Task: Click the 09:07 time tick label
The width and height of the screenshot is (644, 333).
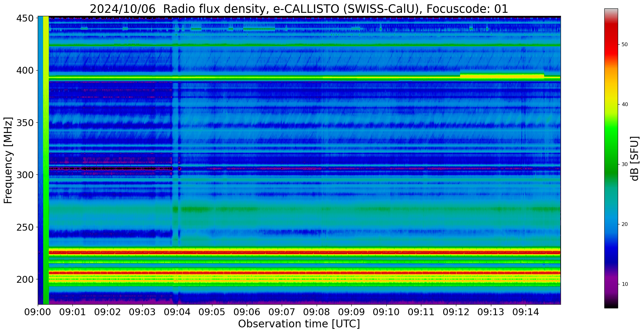Action: tap(282, 312)
